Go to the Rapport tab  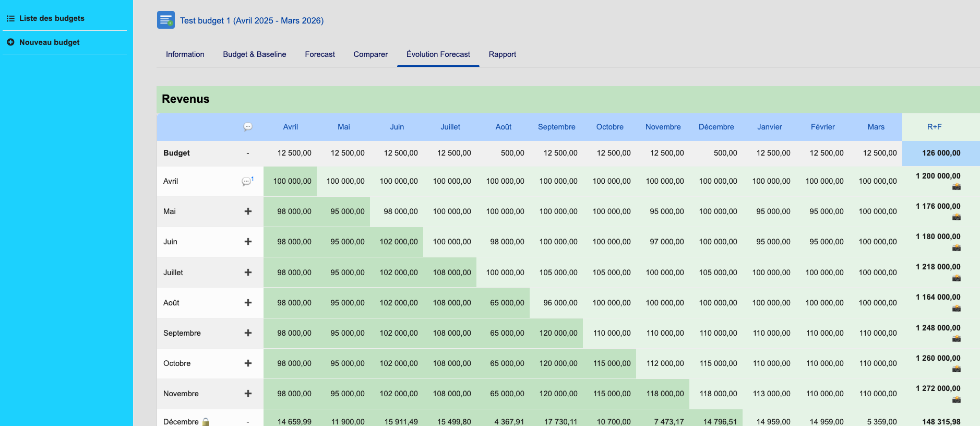point(502,54)
